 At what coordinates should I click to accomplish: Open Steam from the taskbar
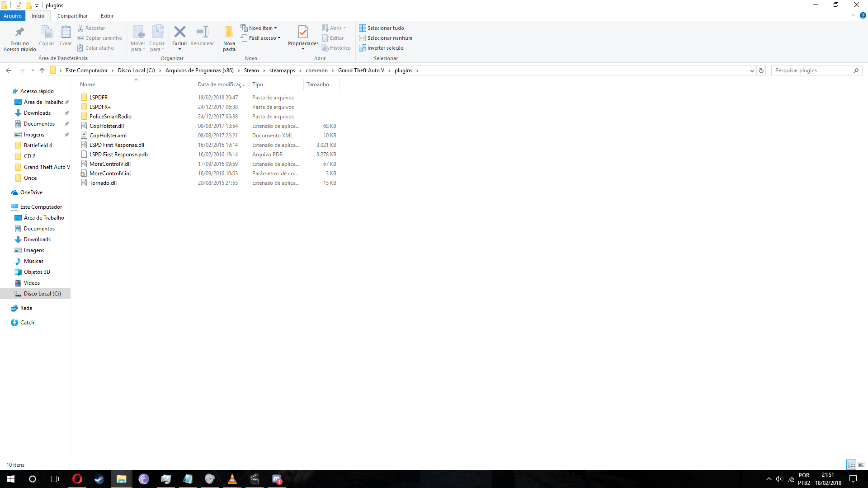pos(99,479)
